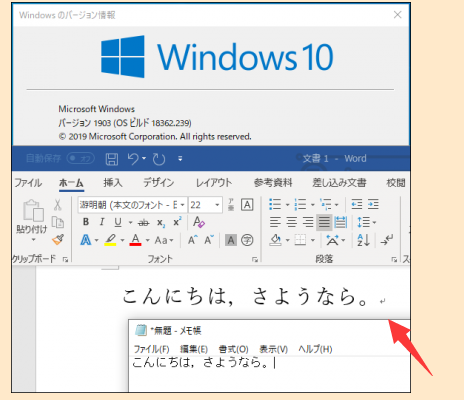Screen dimensions: 464x400
Task: Open the クリップボード dialog launcher
Action: tap(65, 259)
